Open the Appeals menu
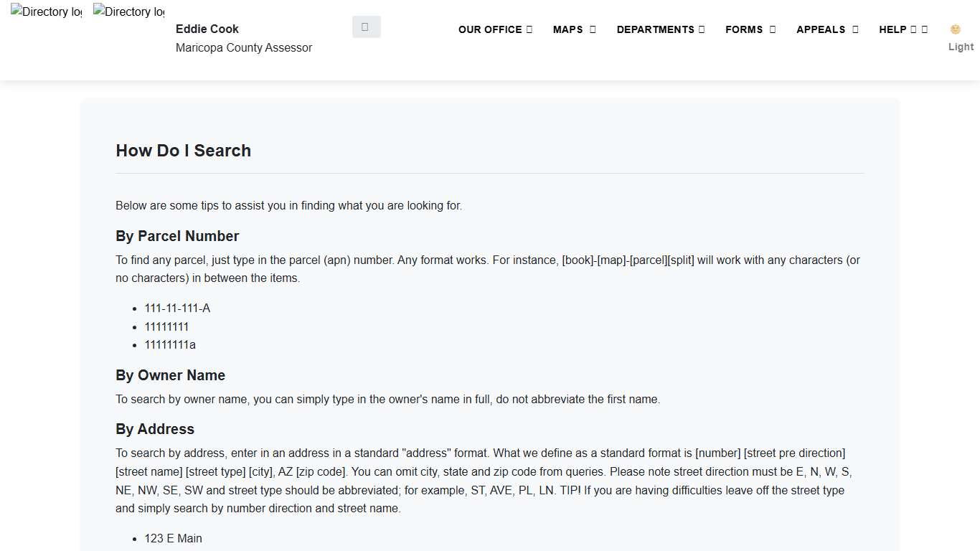Screen dimensions: 980x551 [x=821, y=29]
